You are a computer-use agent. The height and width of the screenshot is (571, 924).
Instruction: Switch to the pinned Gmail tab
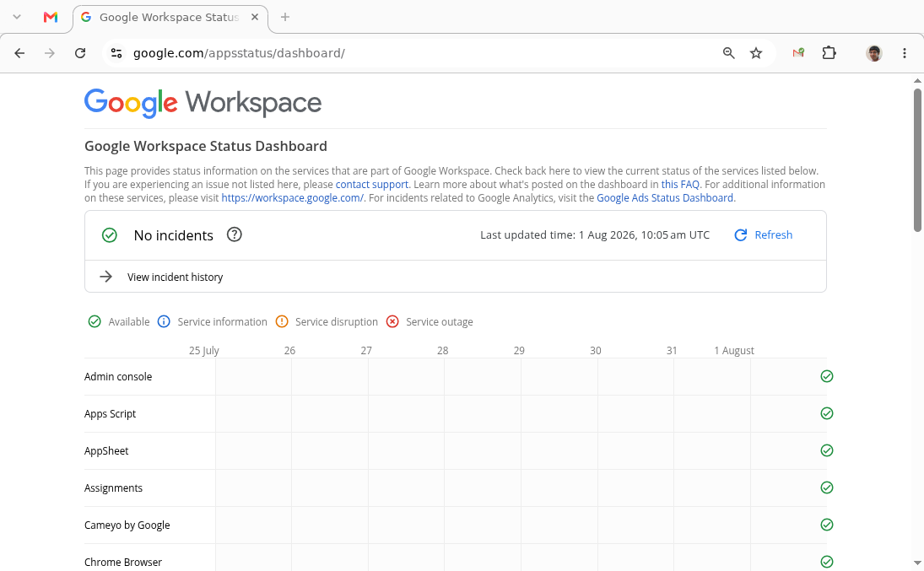point(51,17)
